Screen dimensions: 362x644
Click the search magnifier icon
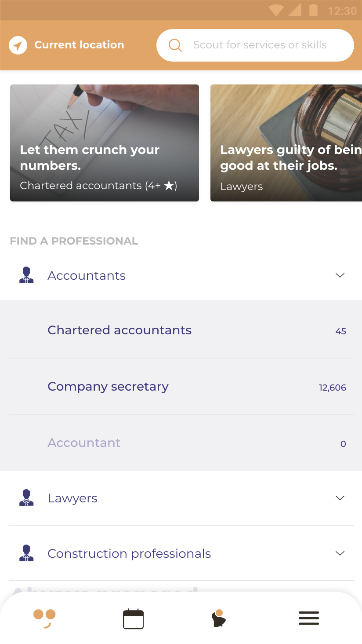click(x=175, y=45)
